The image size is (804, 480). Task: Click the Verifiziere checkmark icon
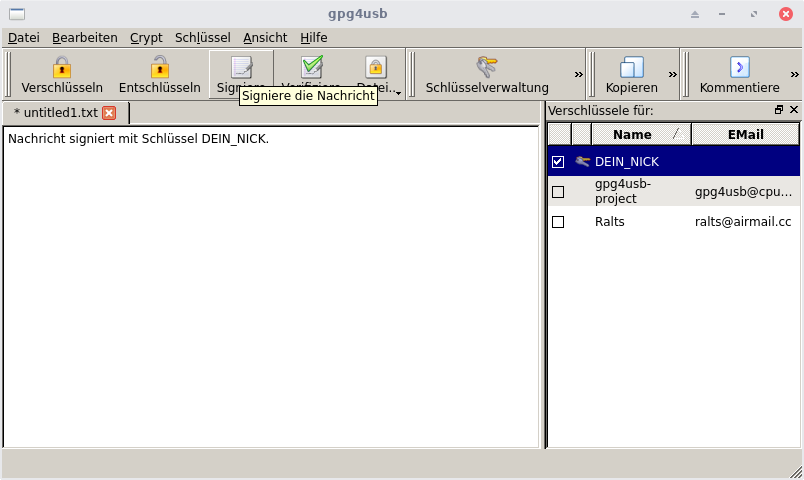(312, 67)
